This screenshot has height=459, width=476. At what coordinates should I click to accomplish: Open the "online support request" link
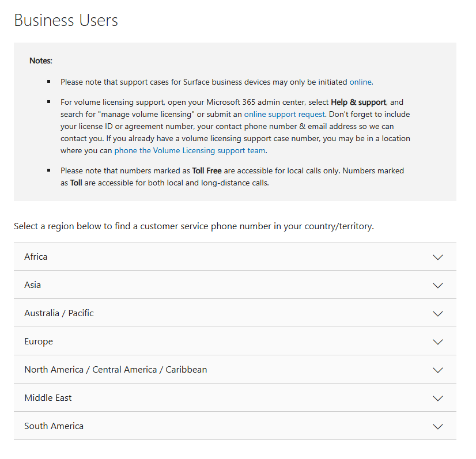point(284,114)
